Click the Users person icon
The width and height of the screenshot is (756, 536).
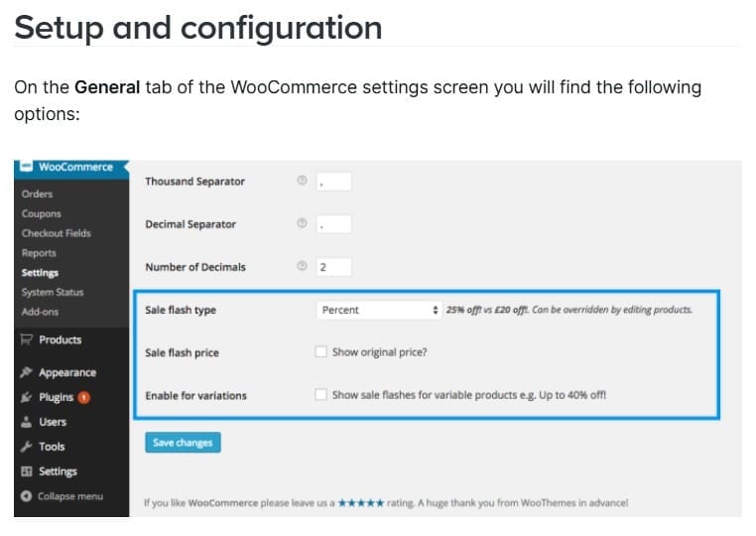coord(26,422)
